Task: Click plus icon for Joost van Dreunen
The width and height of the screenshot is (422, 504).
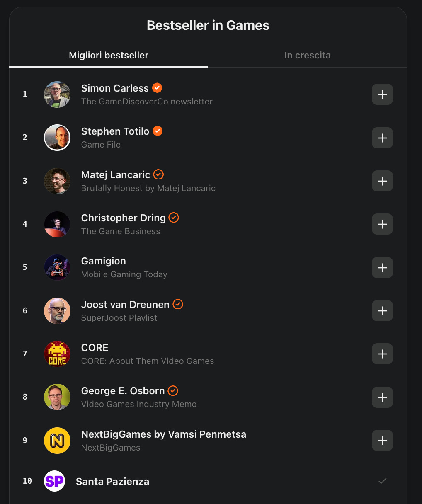Action: [382, 311]
